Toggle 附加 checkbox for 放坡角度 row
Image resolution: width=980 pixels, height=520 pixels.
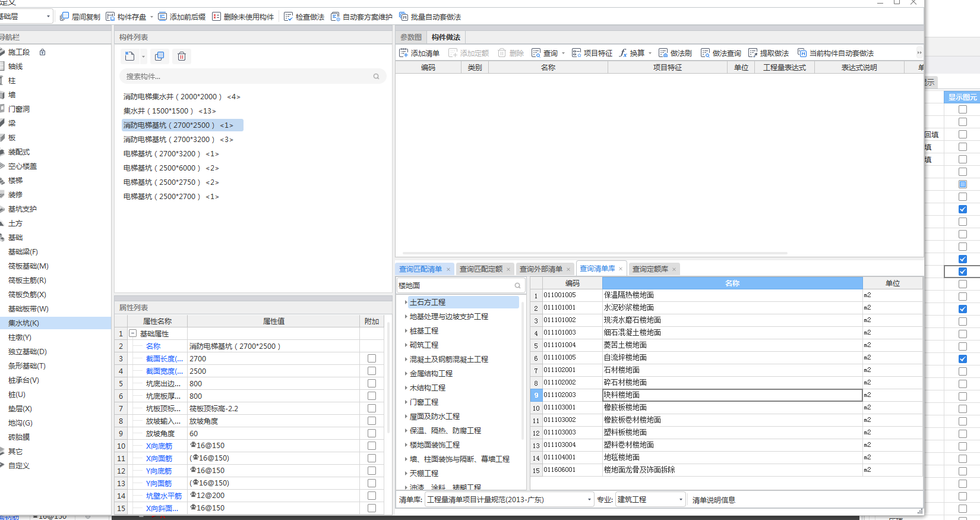[372, 433]
